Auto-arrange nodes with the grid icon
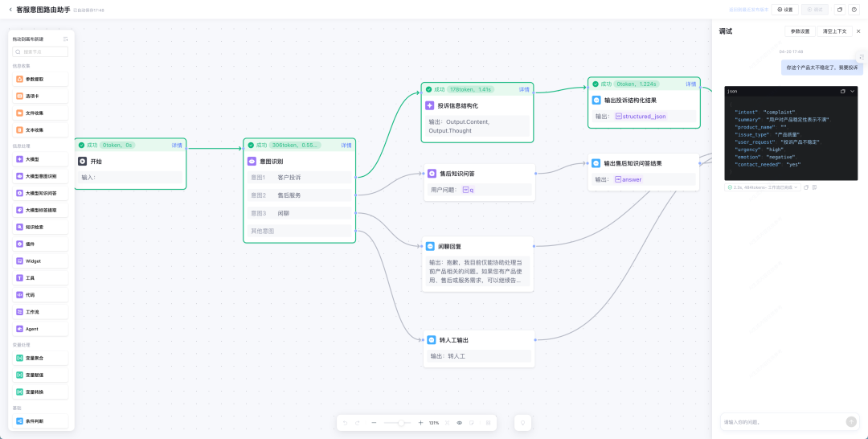The image size is (868, 439). (489, 422)
